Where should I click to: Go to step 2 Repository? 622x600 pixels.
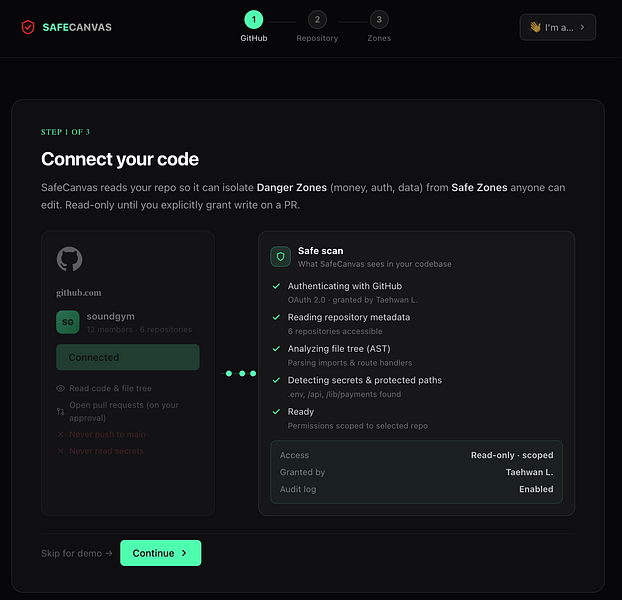[x=317, y=19]
